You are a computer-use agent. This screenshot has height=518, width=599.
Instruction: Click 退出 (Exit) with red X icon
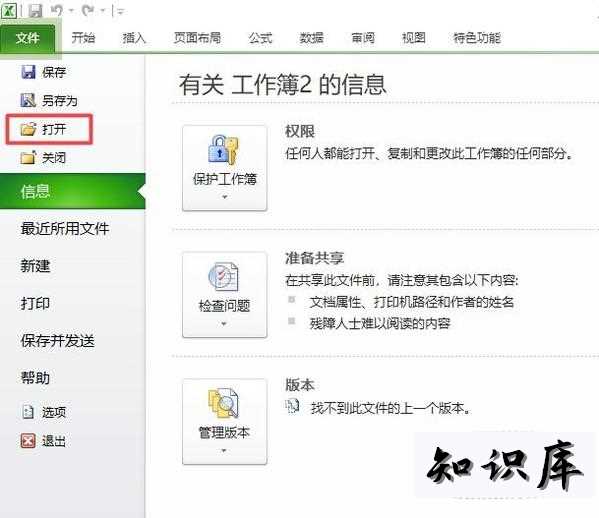(44, 441)
